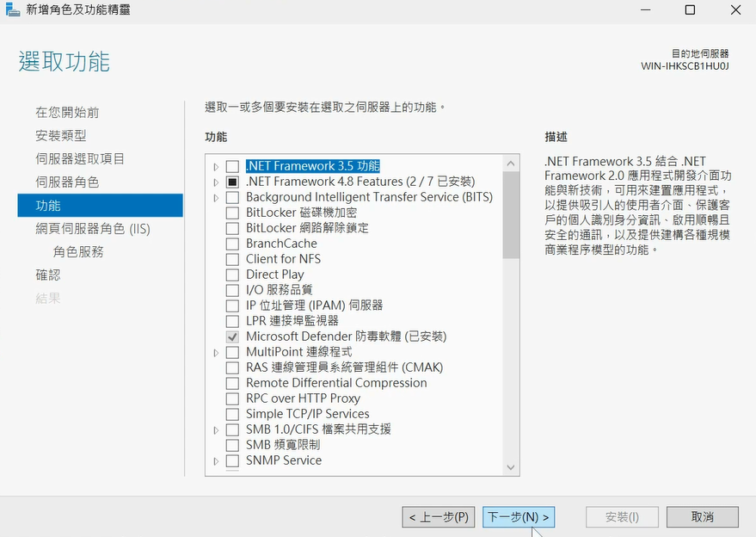756x537 pixels.
Task: Expand Background Intelligent Transfer Service node
Action: [x=216, y=198]
